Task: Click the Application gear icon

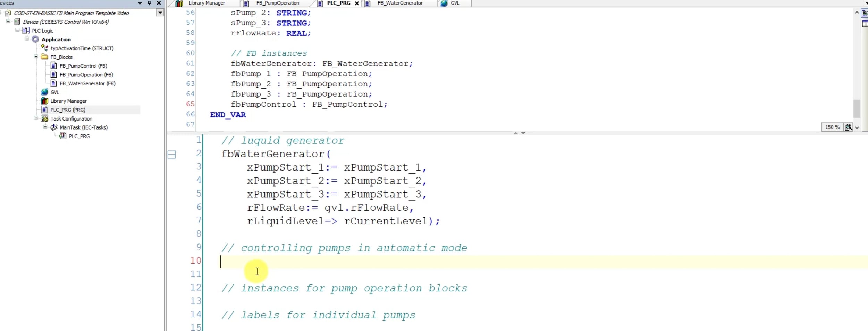Action: coord(35,39)
